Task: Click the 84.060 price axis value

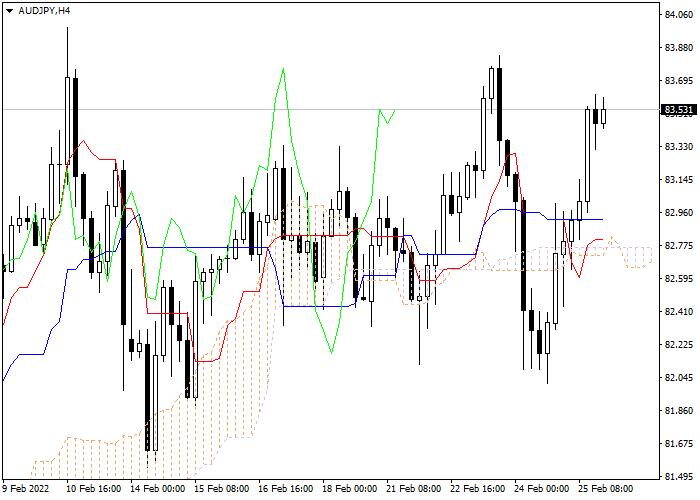Action: (x=679, y=15)
